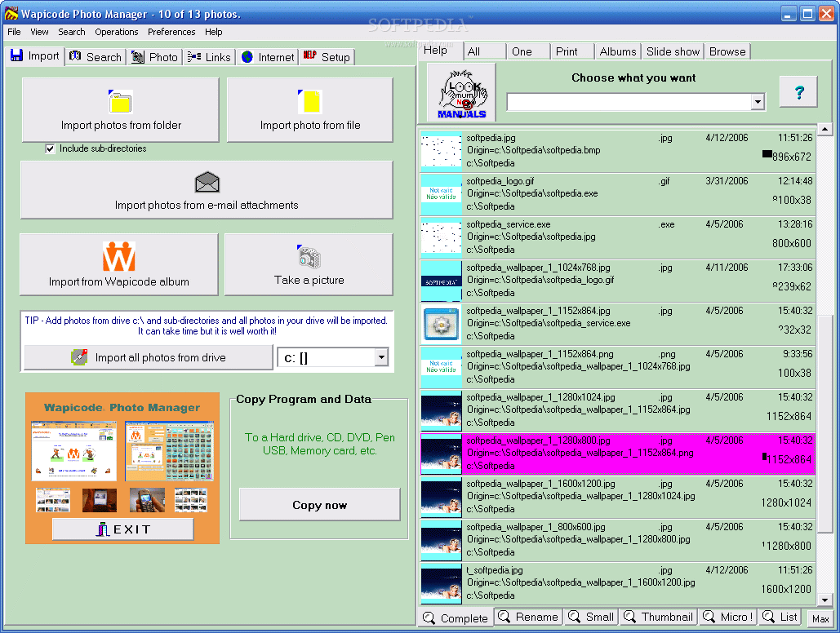
Task: Click the yellow folder icon for importing from folder
Action: coord(121,101)
